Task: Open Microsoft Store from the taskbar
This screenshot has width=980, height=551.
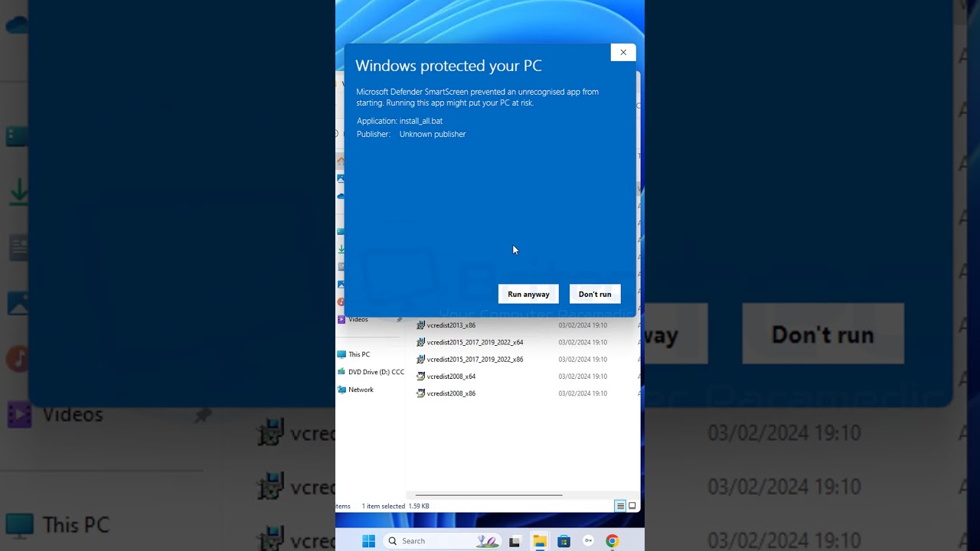Action: (x=563, y=541)
